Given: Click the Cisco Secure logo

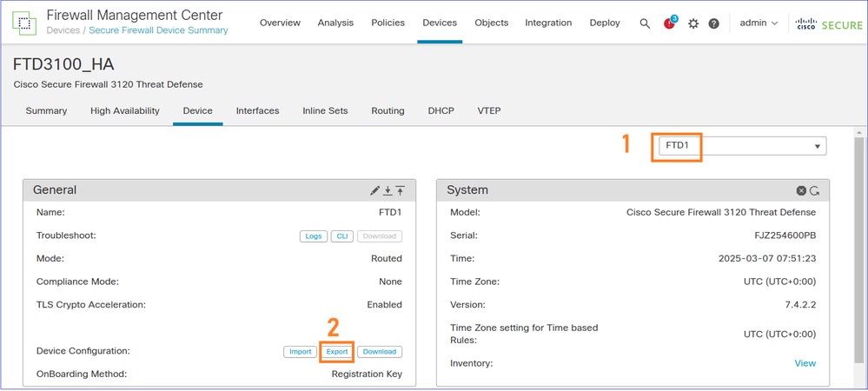Looking at the screenshot, I should [x=829, y=24].
